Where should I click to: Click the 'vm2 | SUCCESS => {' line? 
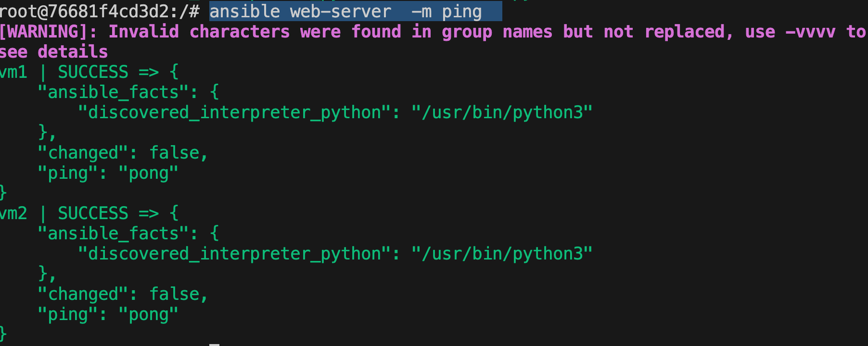coord(89,213)
